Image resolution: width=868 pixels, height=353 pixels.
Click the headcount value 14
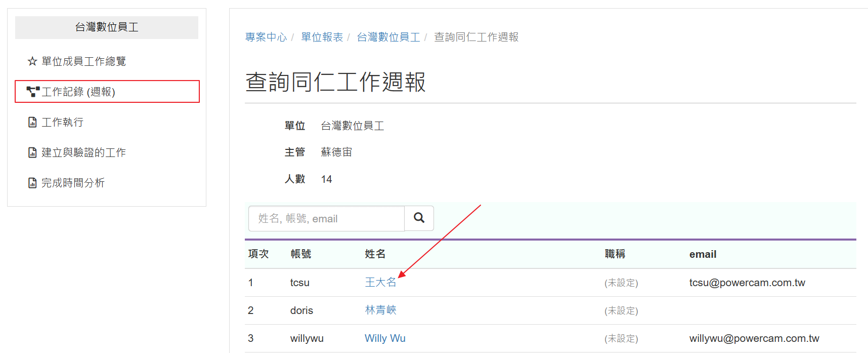pyautogui.click(x=326, y=179)
